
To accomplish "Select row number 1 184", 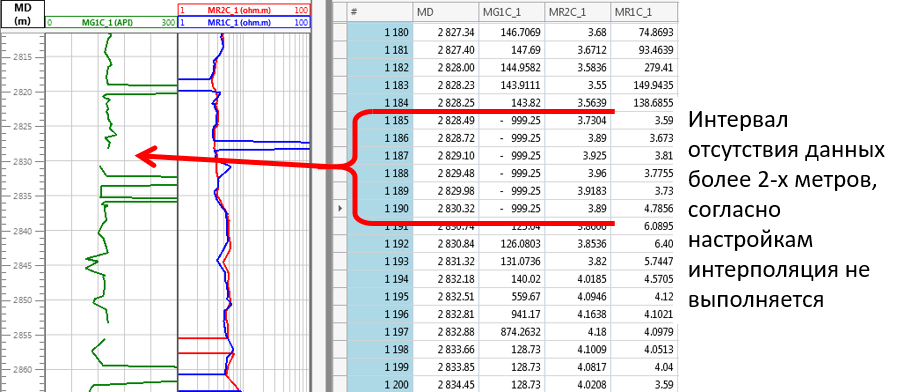I will pos(380,103).
